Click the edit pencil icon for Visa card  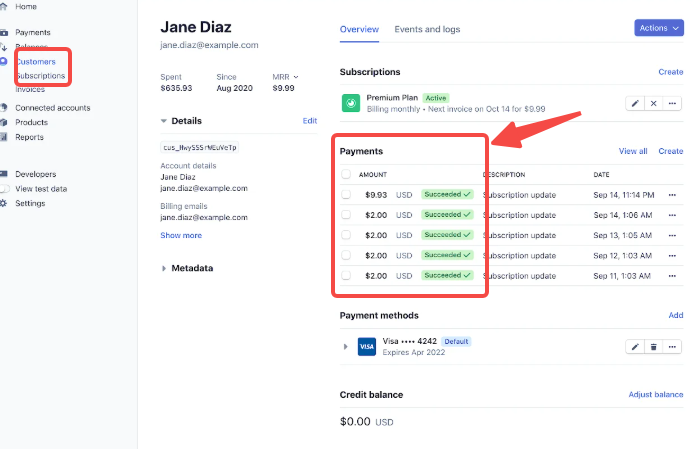coord(635,346)
